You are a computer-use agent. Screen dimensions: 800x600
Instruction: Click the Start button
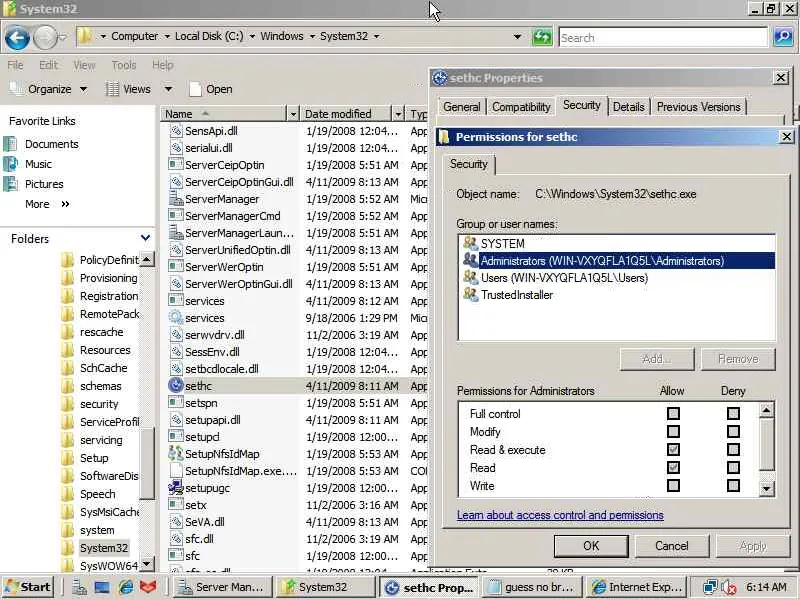pyautogui.click(x=29, y=587)
